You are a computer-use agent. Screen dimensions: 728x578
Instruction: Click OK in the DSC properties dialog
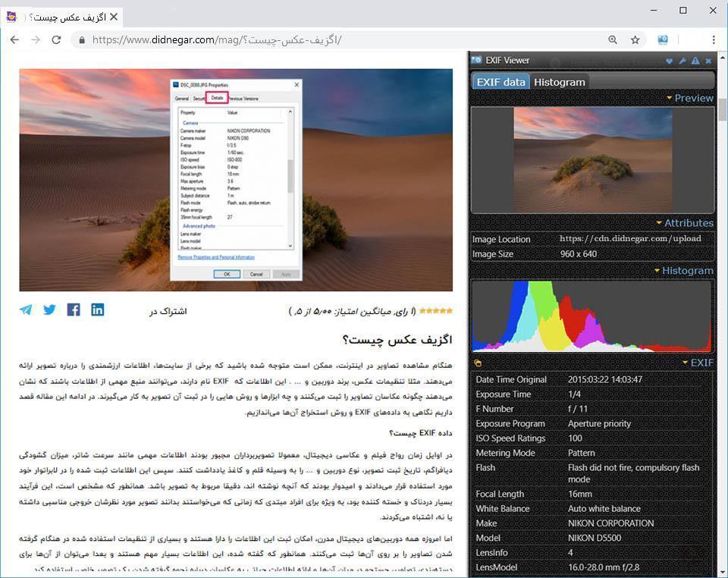click(227, 274)
